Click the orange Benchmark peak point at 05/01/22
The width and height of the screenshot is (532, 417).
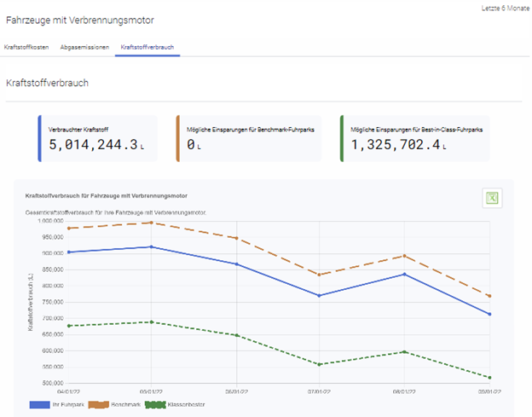click(x=152, y=223)
